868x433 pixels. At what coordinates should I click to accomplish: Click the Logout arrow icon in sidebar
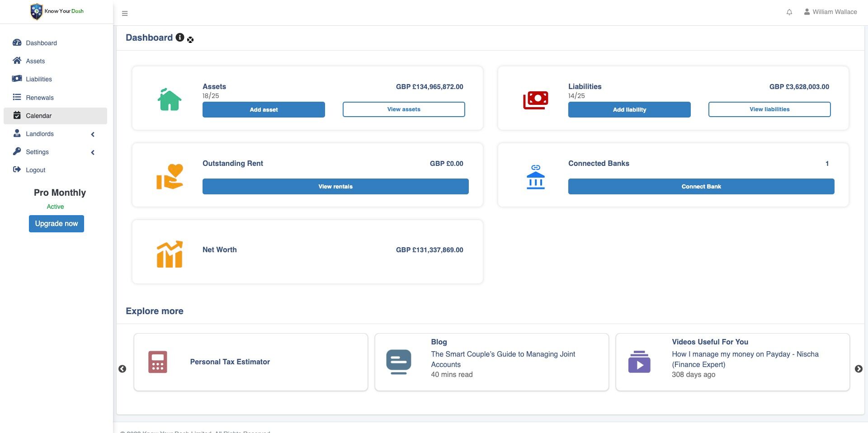17,169
